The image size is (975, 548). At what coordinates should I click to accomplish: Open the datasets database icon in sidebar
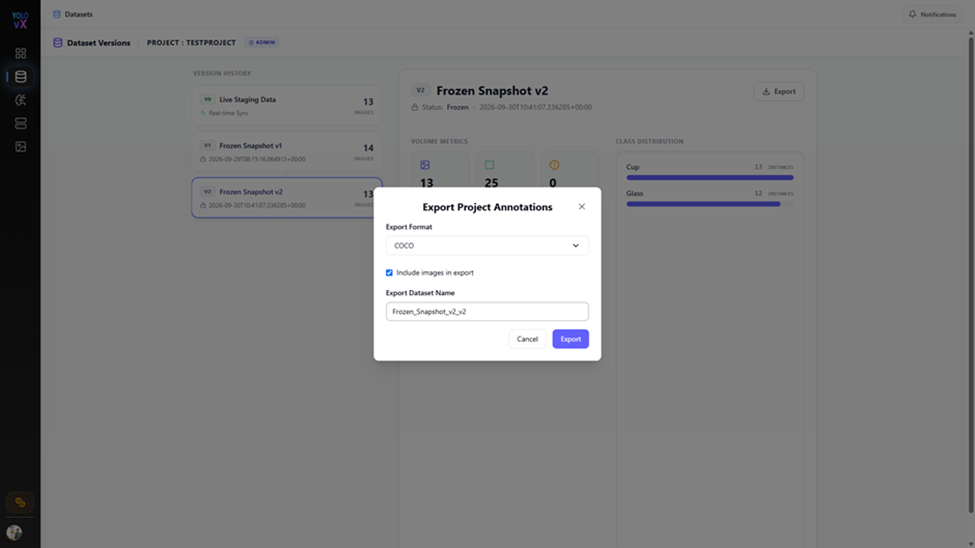point(21,77)
